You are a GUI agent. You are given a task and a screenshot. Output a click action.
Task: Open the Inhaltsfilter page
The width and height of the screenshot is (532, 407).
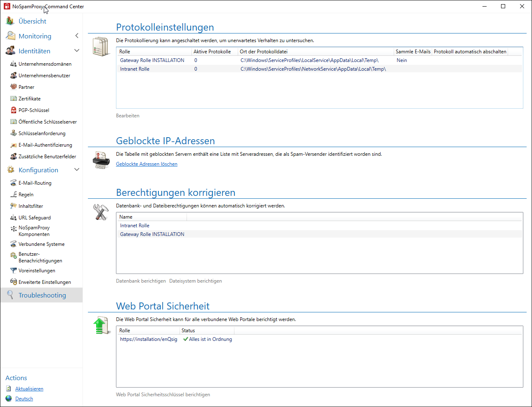point(31,206)
